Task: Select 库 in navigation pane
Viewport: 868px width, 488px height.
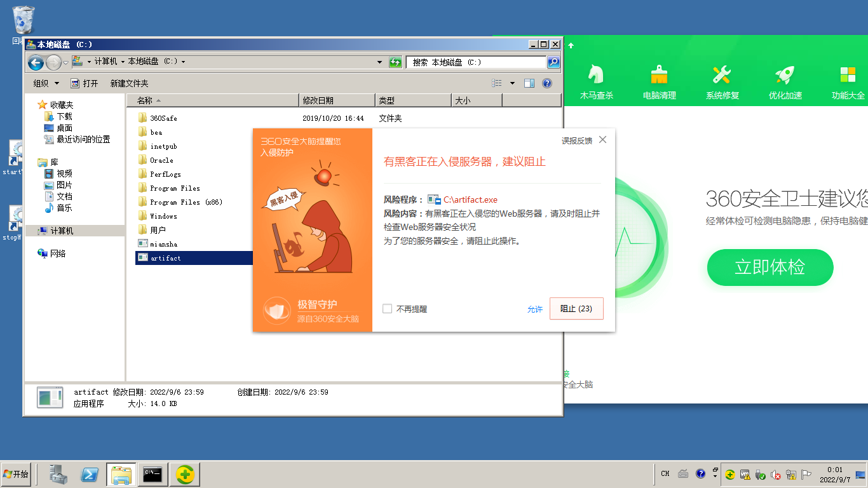Action: (x=55, y=162)
